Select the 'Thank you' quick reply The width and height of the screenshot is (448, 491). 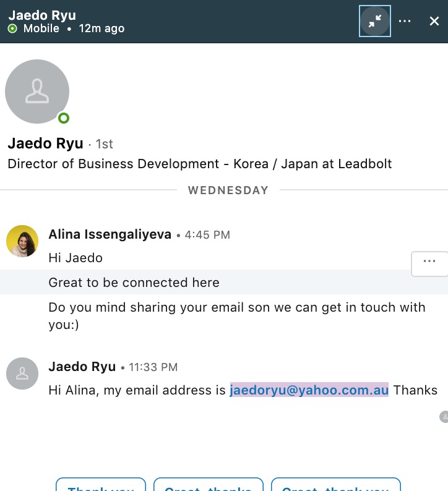click(101, 486)
